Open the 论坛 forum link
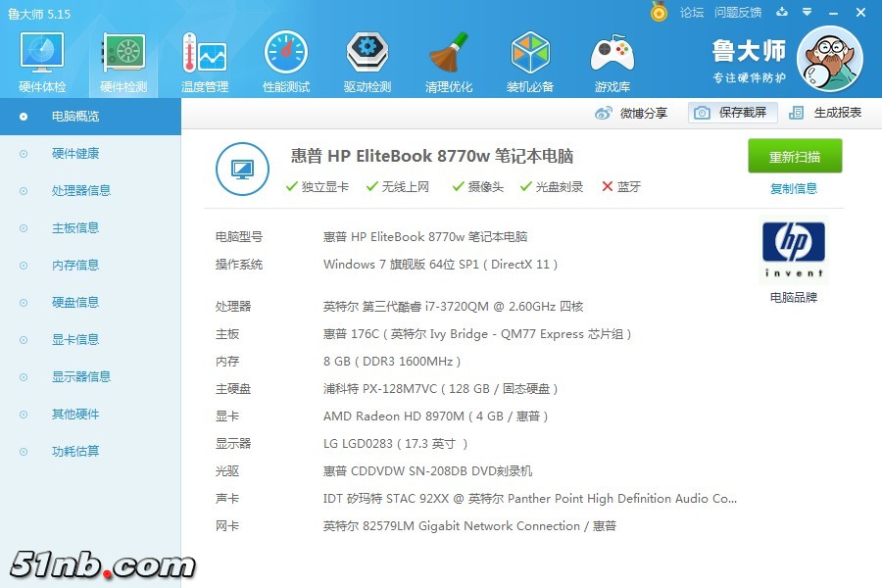 tap(691, 13)
